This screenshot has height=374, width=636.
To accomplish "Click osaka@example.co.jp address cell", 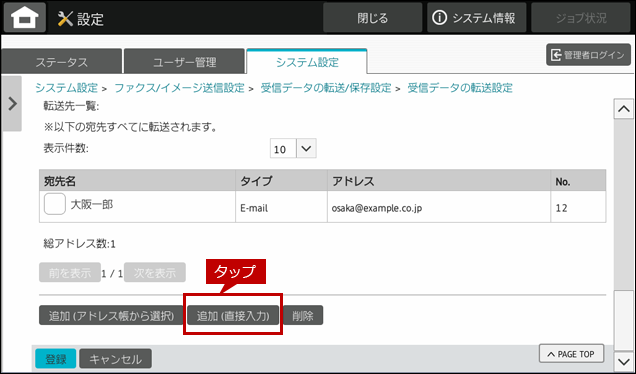I will pyautogui.click(x=439, y=207).
